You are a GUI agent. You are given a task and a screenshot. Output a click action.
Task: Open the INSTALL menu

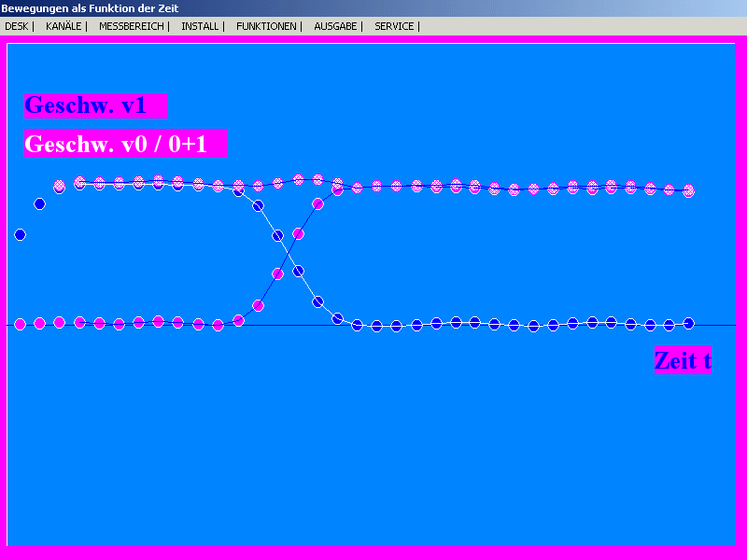coord(200,26)
